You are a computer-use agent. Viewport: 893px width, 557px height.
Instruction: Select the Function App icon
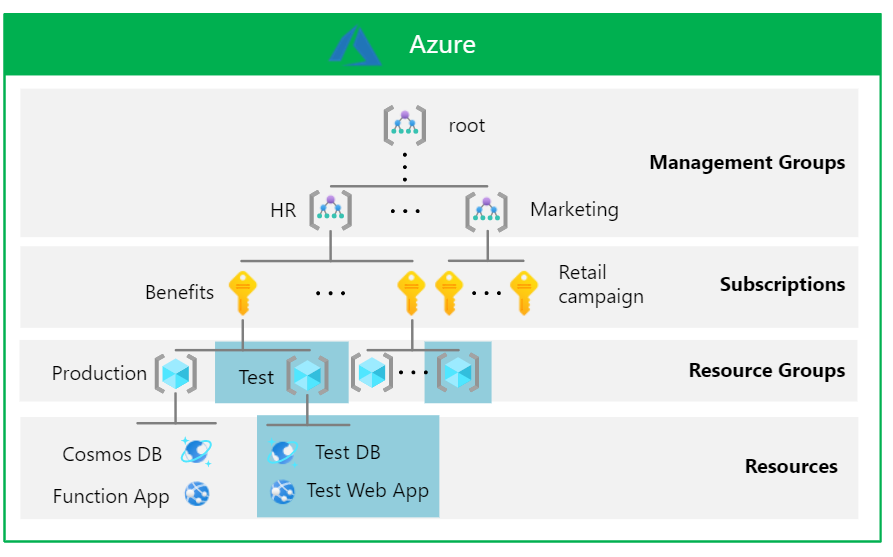point(196,495)
